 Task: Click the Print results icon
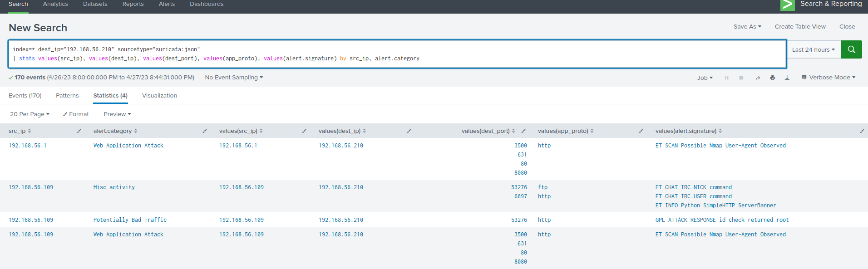772,78
